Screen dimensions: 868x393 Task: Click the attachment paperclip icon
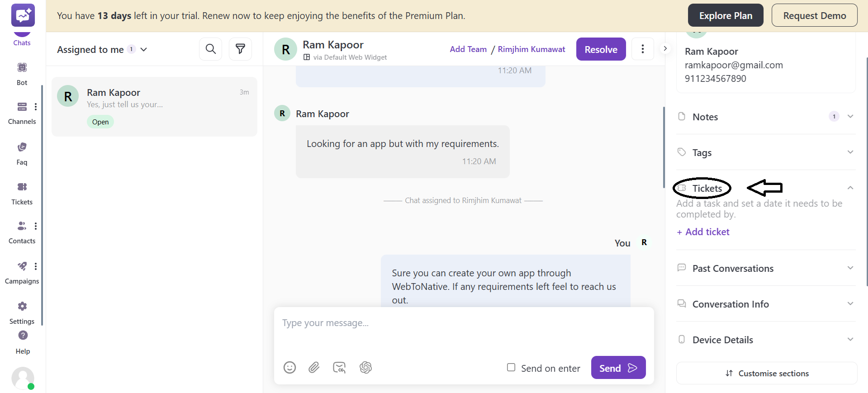coord(314,367)
